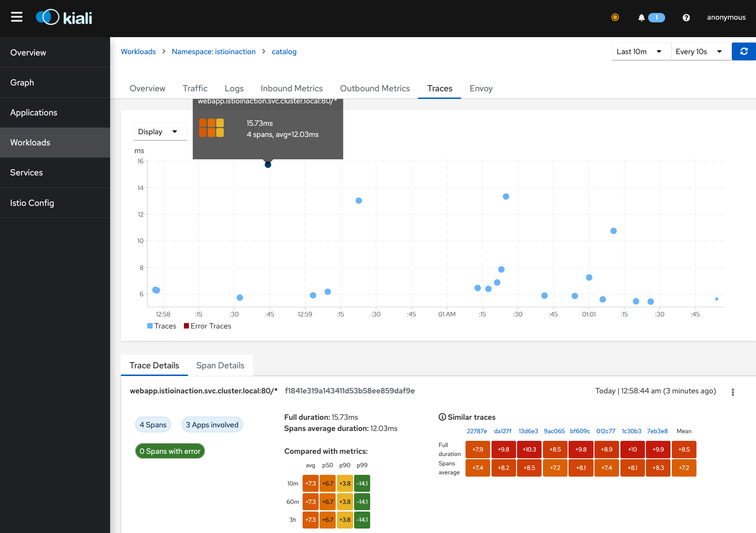The width and height of the screenshot is (756, 533).
Task: Go to Overview in the sidebar
Action: [55, 52]
